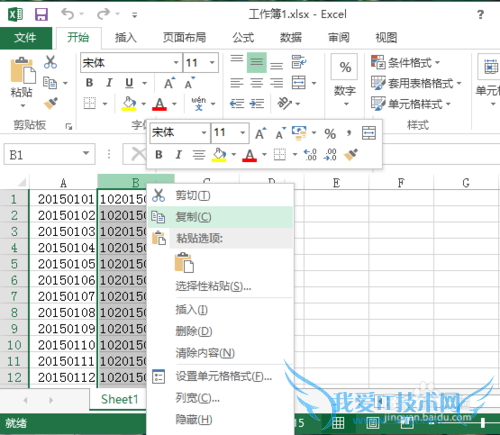The width and height of the screenshot is (500, 435).
Task: Click mini toolbar comma style icon
Action: 349,134
